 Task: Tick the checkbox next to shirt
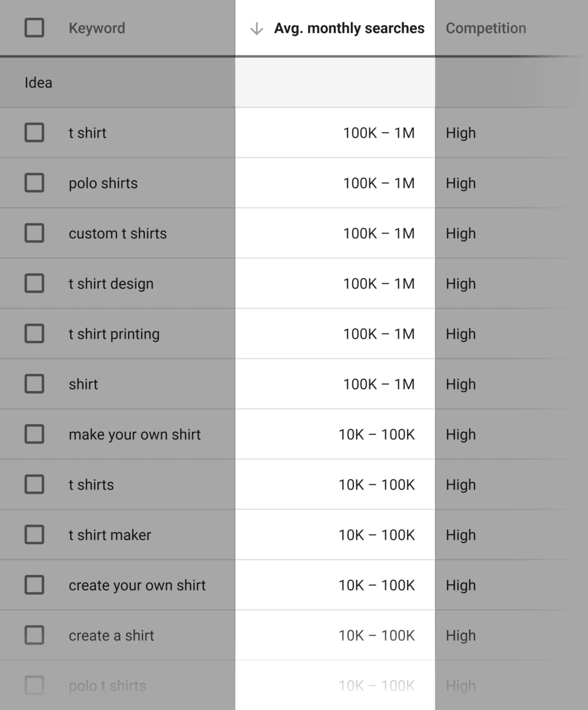34,384
